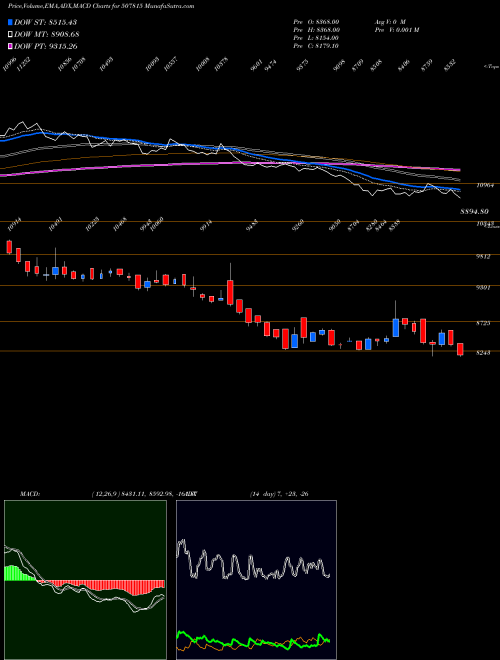This screenshot has height=660, width=500.
Task: Click the blue DOW ST legend swatch
Action: (x=11, y=22)
